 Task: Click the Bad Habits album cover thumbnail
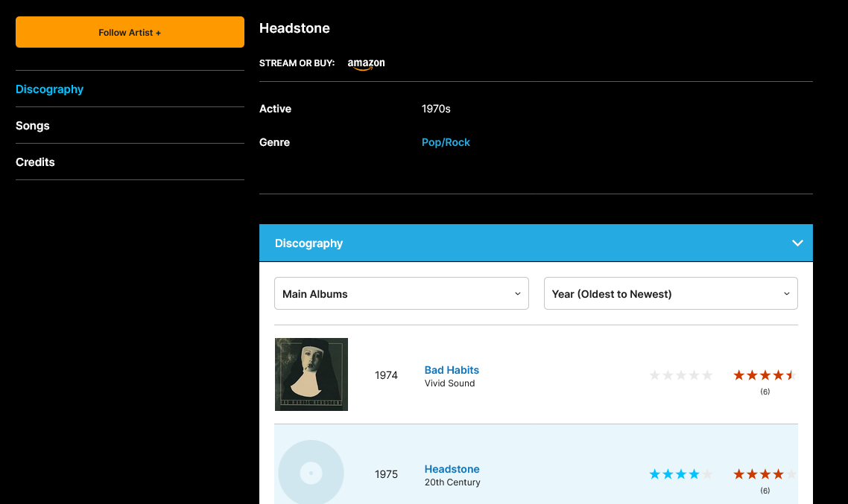point(311,374)
